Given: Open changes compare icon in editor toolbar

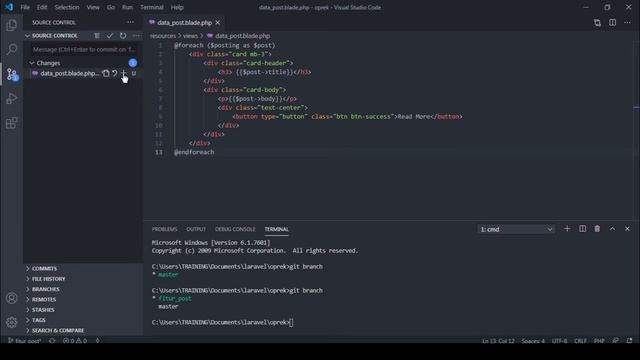Looking at the screenshot, I should (x=597, y=23).
